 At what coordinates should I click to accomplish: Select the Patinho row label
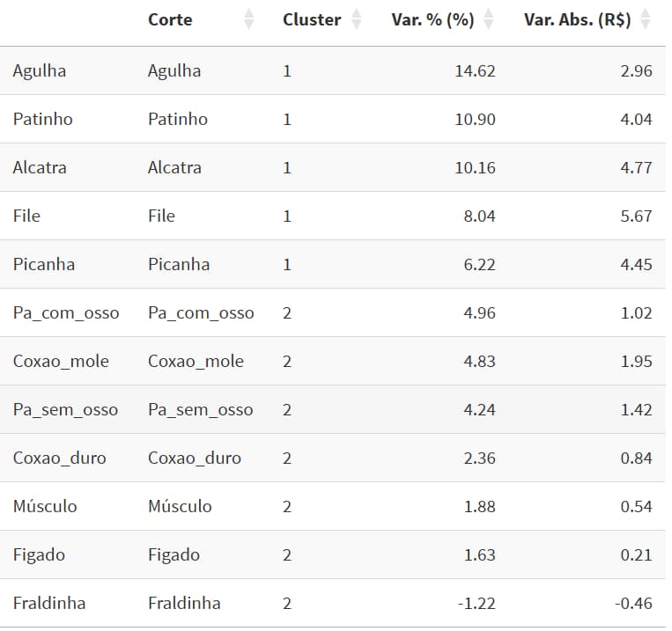coord(42,119)
